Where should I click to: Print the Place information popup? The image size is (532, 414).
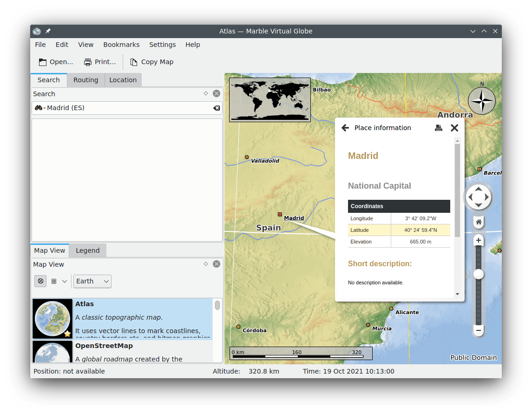438,128
